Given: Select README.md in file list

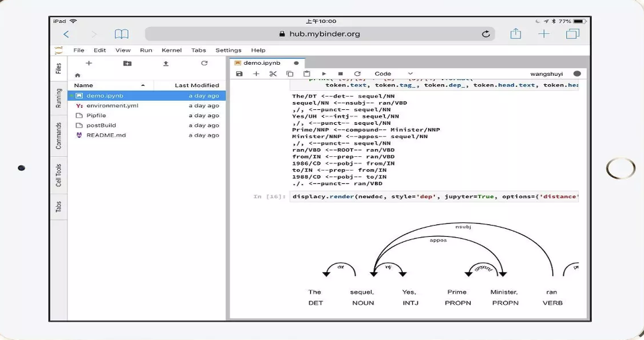Looking at the screenshot, I should point(147,135).
